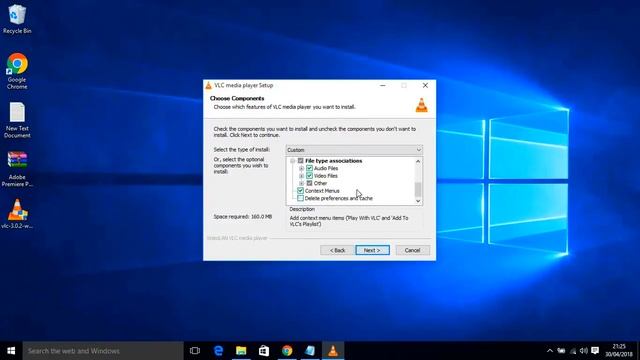Uncheck the Context Menus checkbox
Screen dimensions: 640x360
point(300,191)
